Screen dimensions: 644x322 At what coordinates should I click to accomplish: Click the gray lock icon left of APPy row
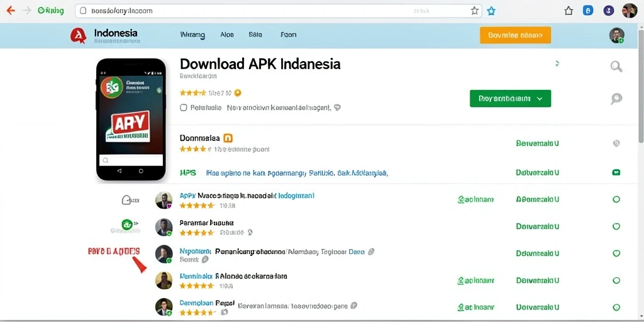pyautogui.click(x=127, y=200)
